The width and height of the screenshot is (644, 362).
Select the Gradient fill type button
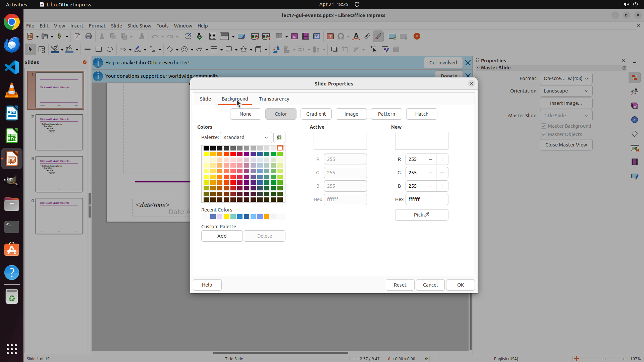pos(316,114)
